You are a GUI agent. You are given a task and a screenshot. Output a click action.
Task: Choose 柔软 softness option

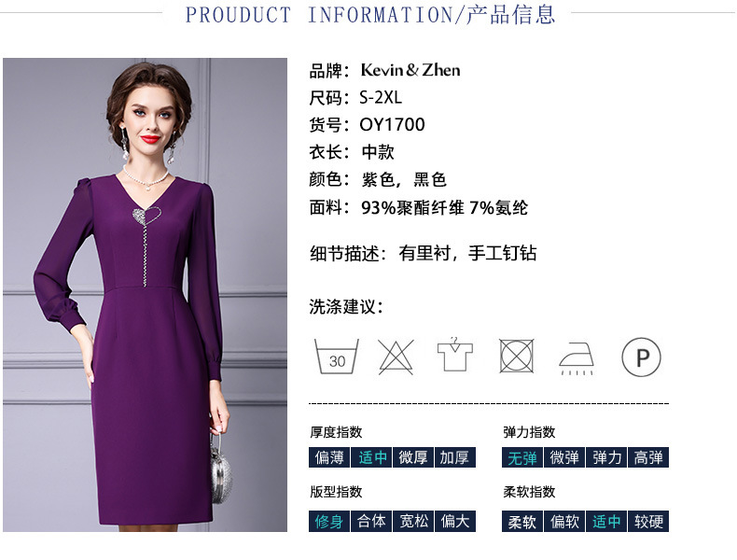pyautogui.click(x=522, y=522)
